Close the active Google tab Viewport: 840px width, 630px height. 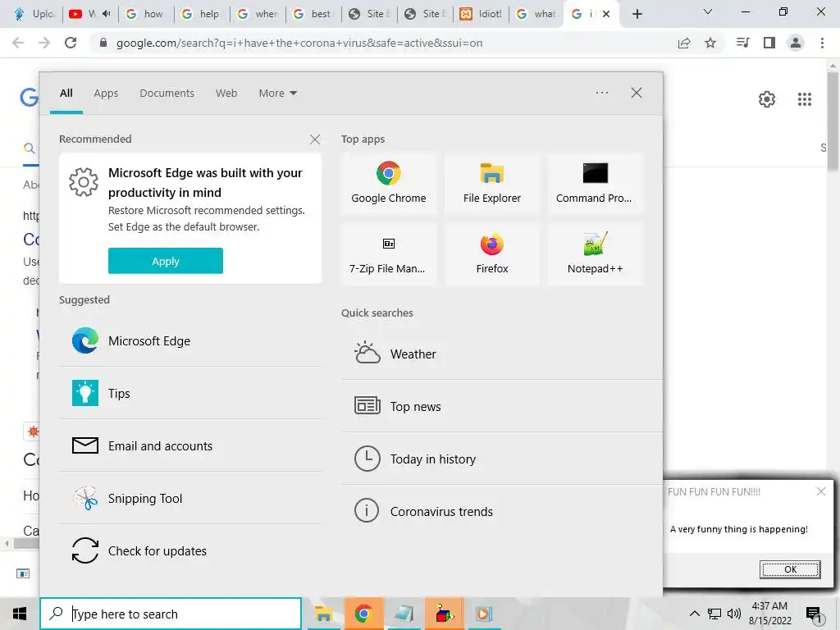(x=606, y=14)
